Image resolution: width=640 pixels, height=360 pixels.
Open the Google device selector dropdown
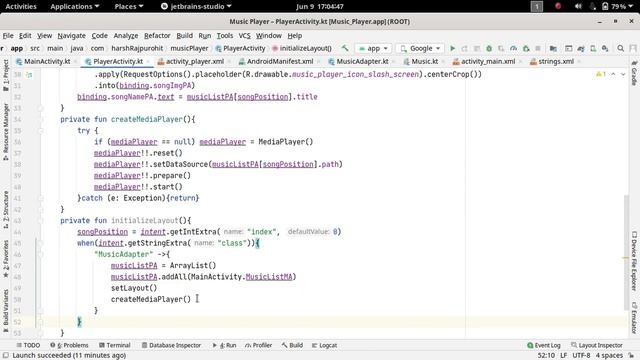point(420,48)
